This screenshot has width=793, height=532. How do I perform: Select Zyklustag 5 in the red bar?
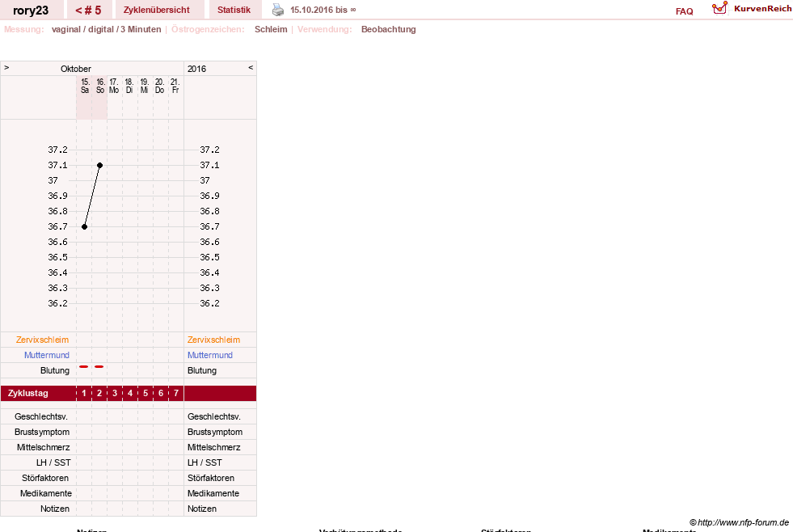[x=146, y=393]
